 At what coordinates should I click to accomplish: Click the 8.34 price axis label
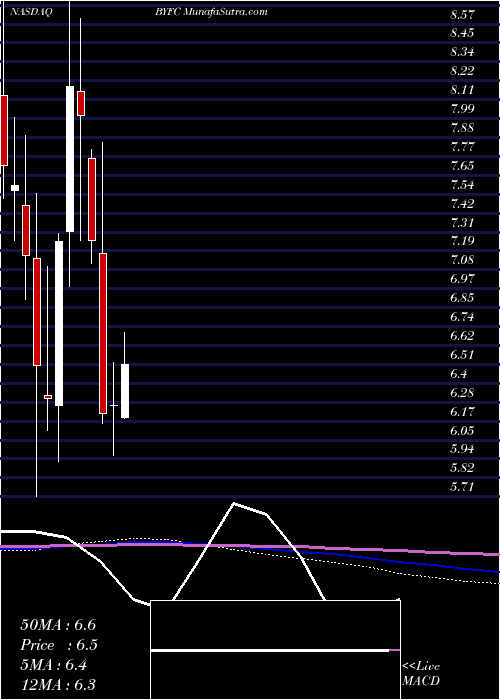pyautogui.click(x=462, y=52)
